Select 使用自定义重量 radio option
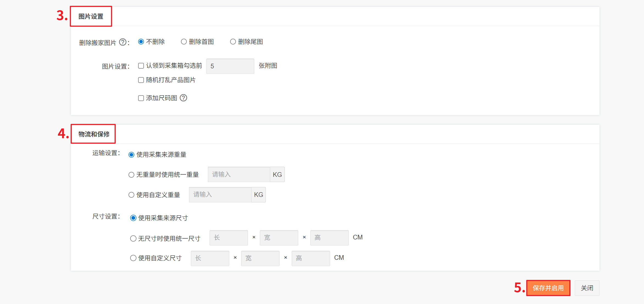Viewport: 644px width, 304px height. coord(132,195)
